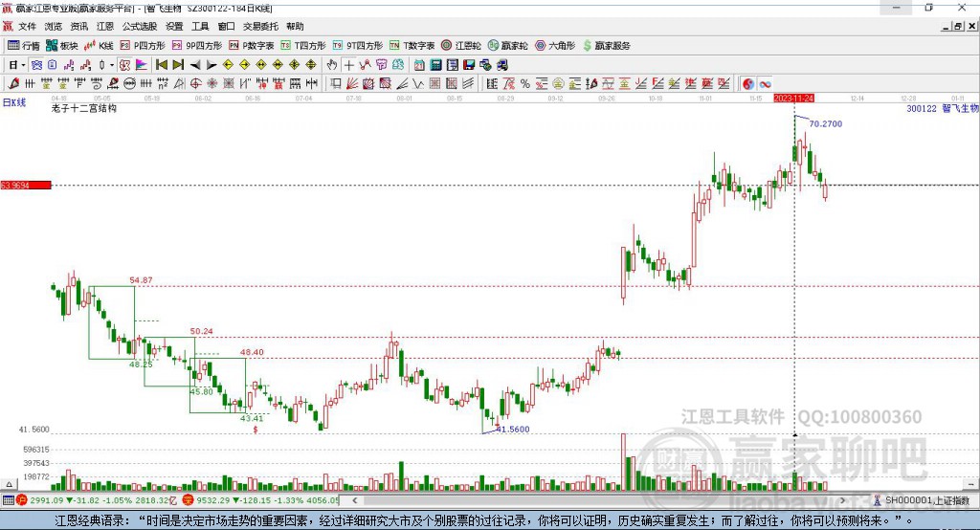Click the up triangle button beside volume
The image size is (980, 530).
pos(9,484)
